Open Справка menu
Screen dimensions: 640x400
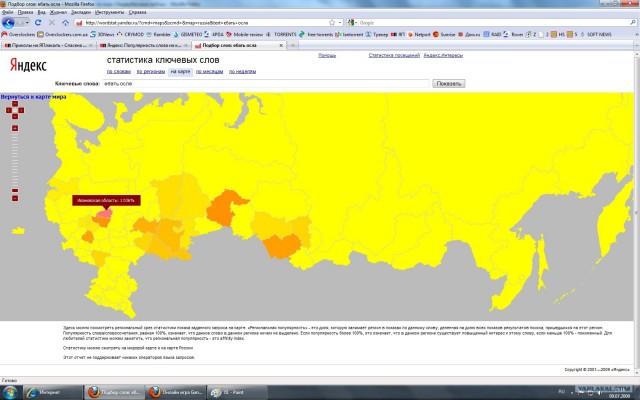(x=137, y=13)
